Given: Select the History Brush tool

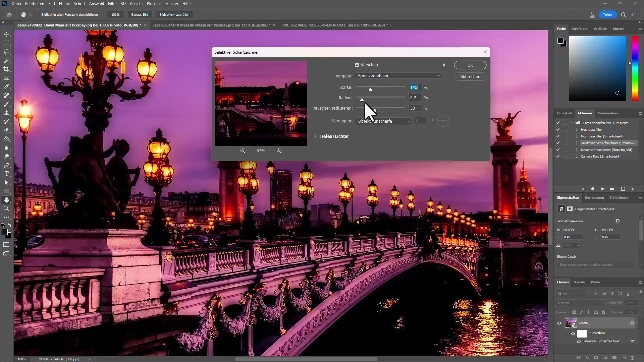Looking at the screenshot, I should [6, 122].
